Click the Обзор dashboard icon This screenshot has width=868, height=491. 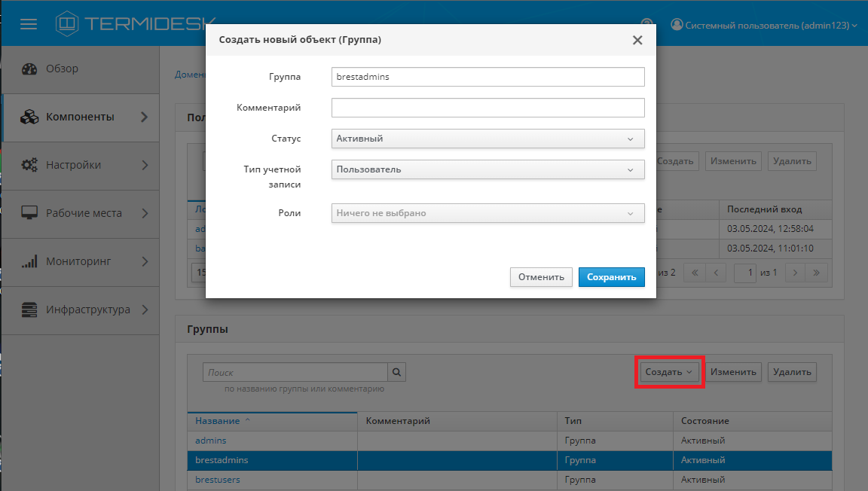(29, 69)
